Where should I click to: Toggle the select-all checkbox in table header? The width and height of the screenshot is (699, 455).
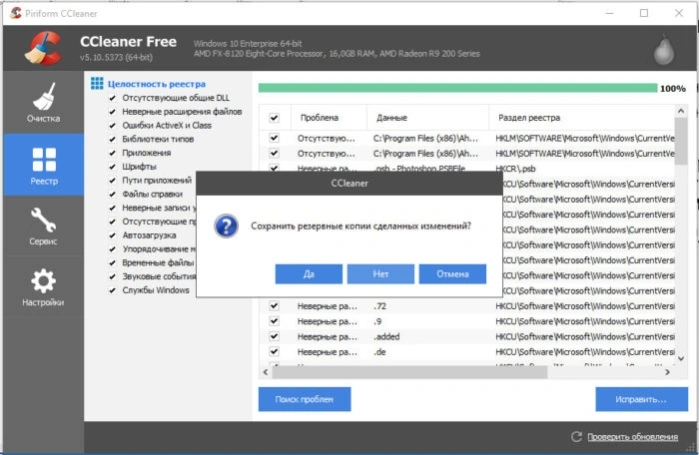click(x=274, y=118)
